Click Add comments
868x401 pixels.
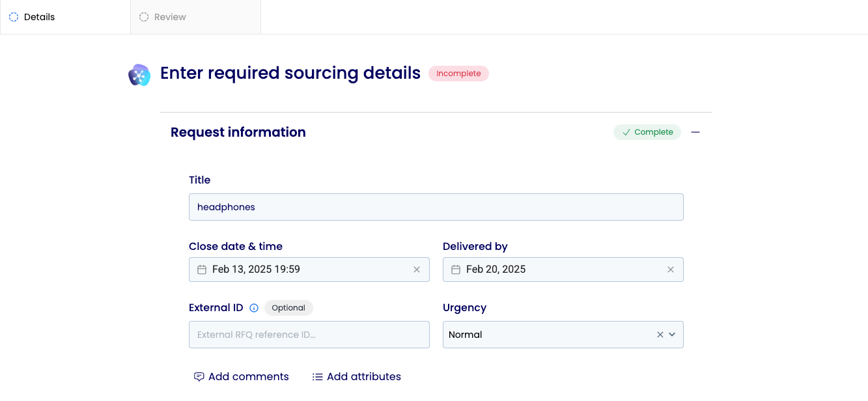242,377
